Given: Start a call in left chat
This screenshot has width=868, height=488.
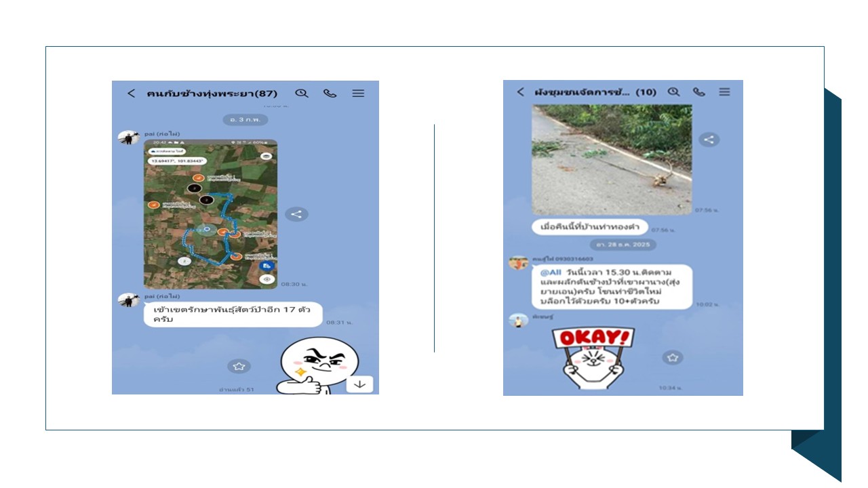Looking at the screenshot, I should tap(330, 94).
